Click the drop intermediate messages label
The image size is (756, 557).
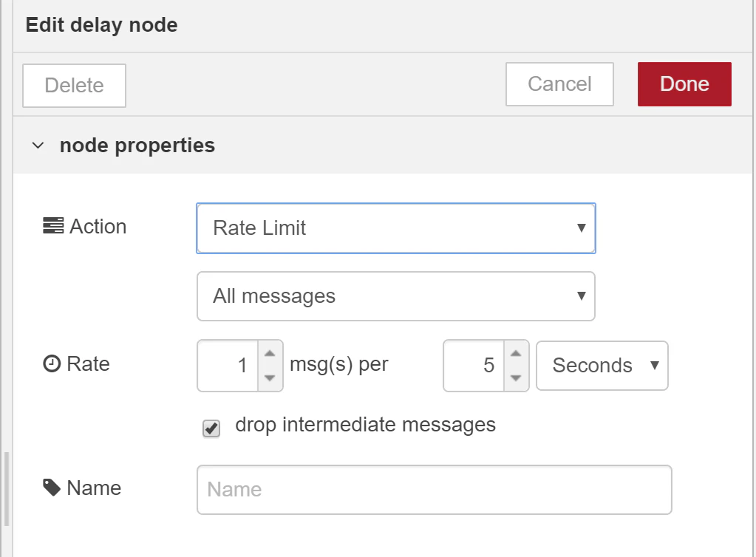pyautogui.click(x=366, y=425)
